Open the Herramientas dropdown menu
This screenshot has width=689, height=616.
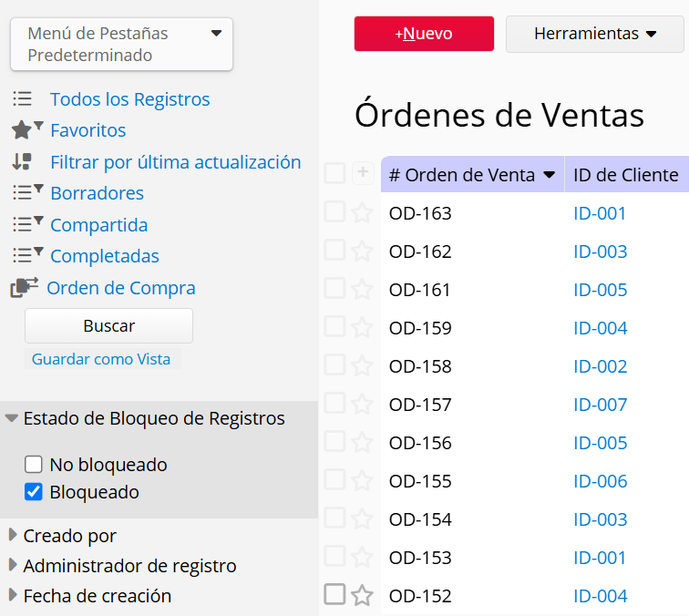pos(595,34)
